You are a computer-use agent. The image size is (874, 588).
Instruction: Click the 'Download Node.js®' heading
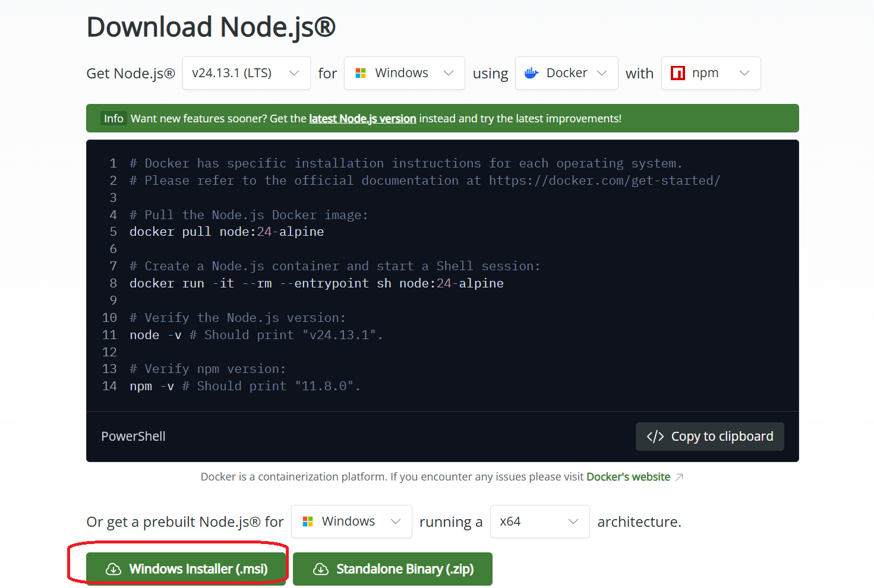point(211,27)
